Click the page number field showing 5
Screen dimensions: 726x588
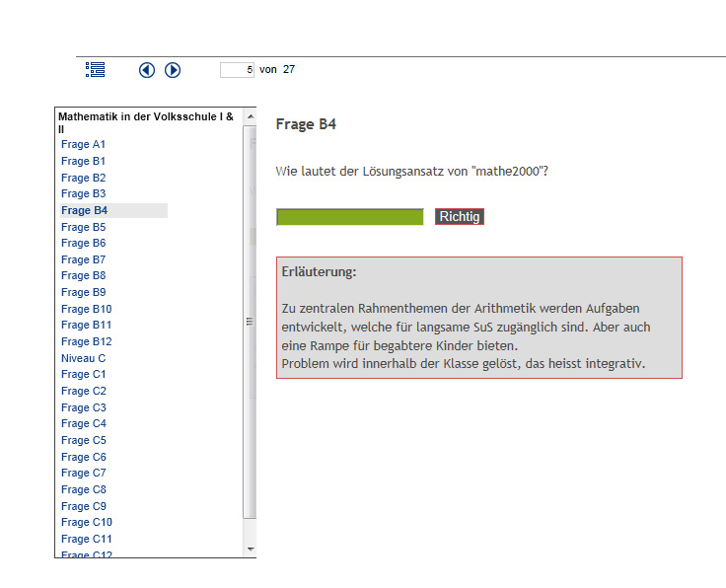[x=237, y=70]
